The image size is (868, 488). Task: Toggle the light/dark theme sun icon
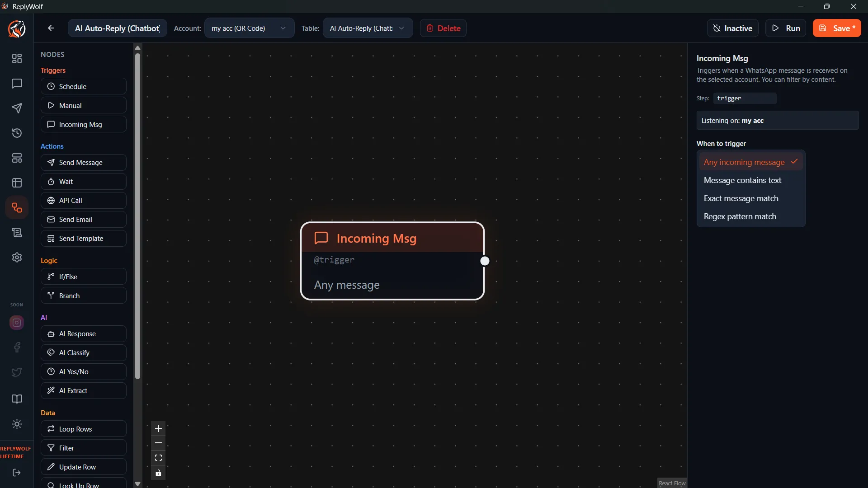click(x=17, y=424)
